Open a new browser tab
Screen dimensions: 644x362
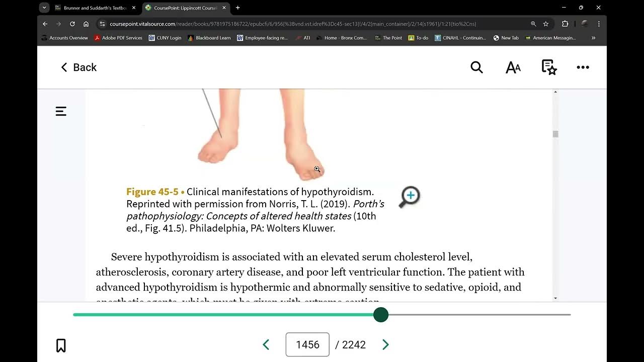237,8
